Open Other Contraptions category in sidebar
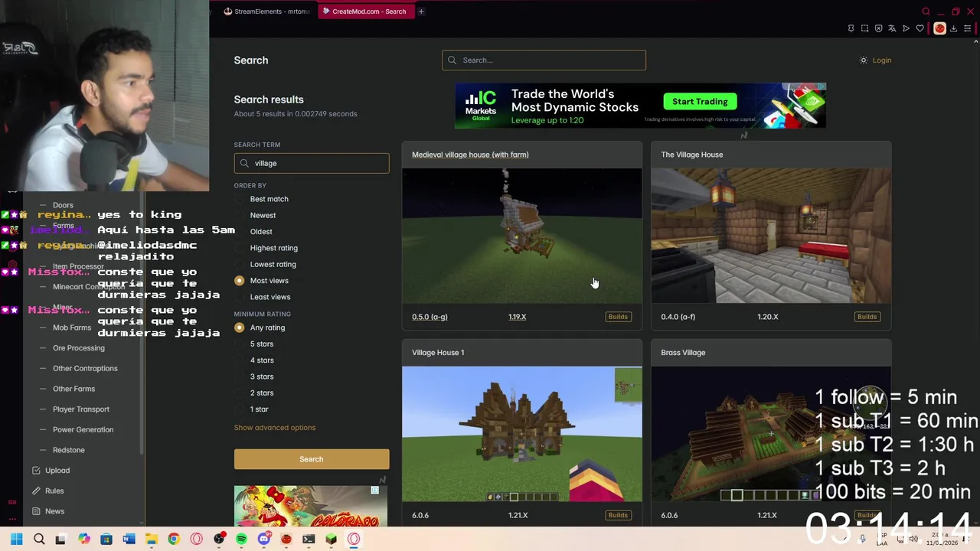 [x=85, y=369]
